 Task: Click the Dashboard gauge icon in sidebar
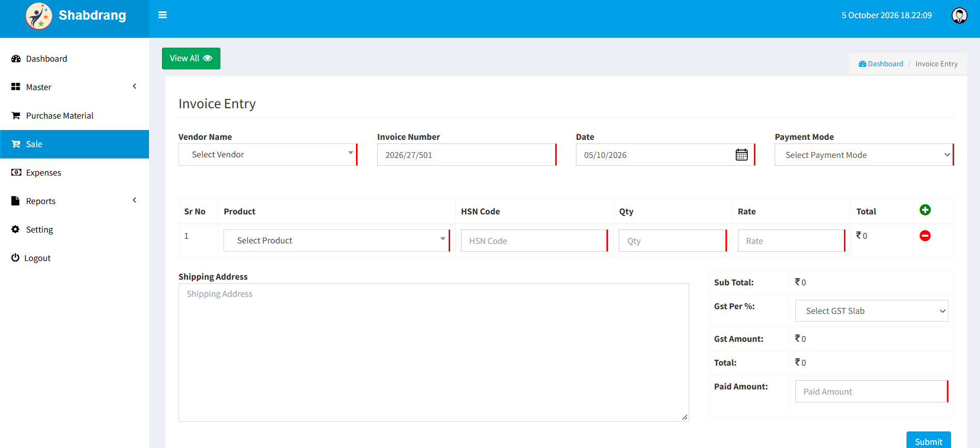pos(16,59)
